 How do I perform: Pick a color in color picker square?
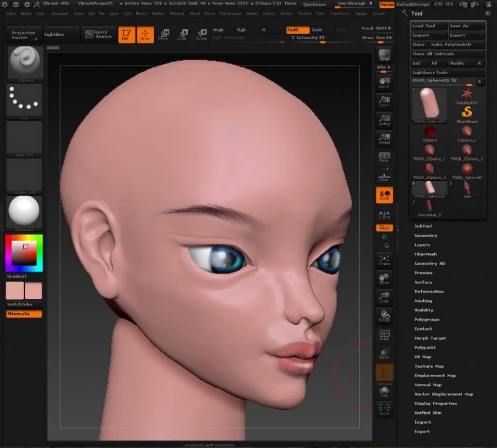24,253
